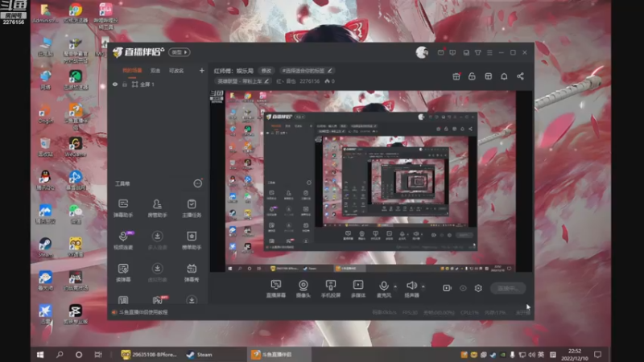Switch to the 可改名 scene tab

(176, 71)
